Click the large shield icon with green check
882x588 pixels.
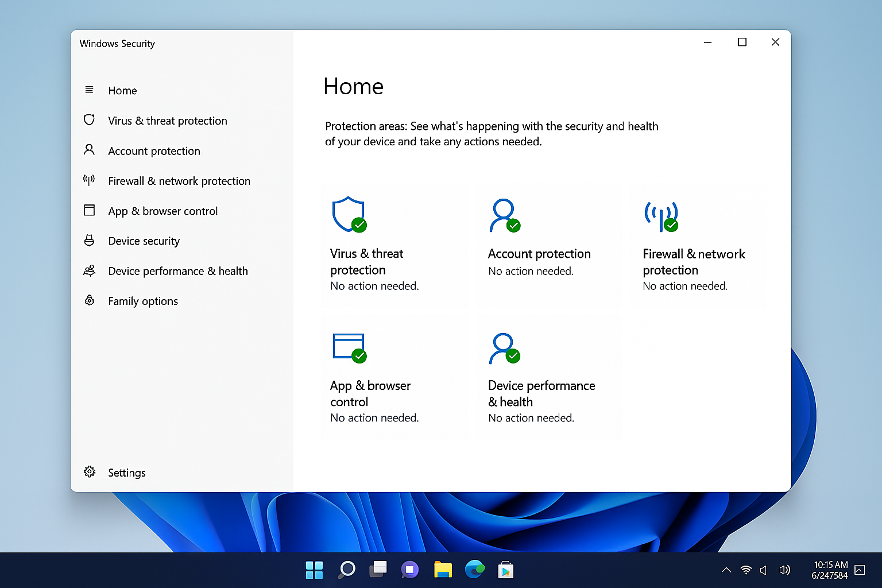click(349, 215)
